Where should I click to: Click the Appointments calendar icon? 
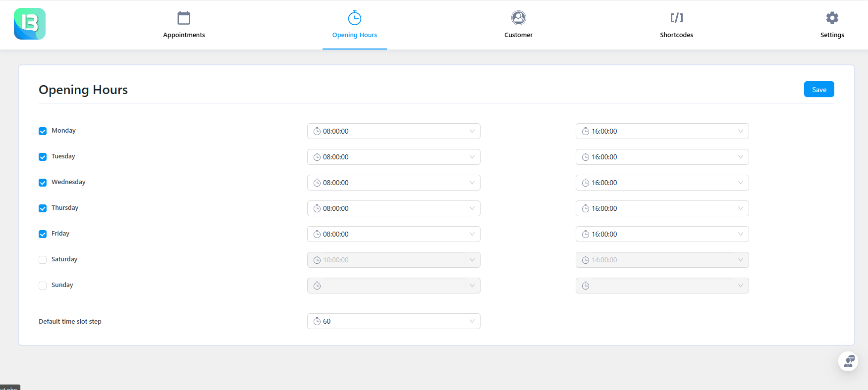(184, 18)
